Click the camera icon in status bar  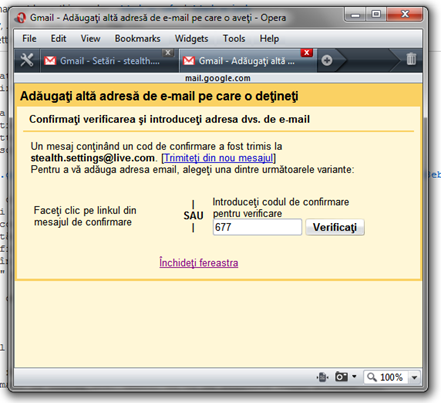coord(341,377)
